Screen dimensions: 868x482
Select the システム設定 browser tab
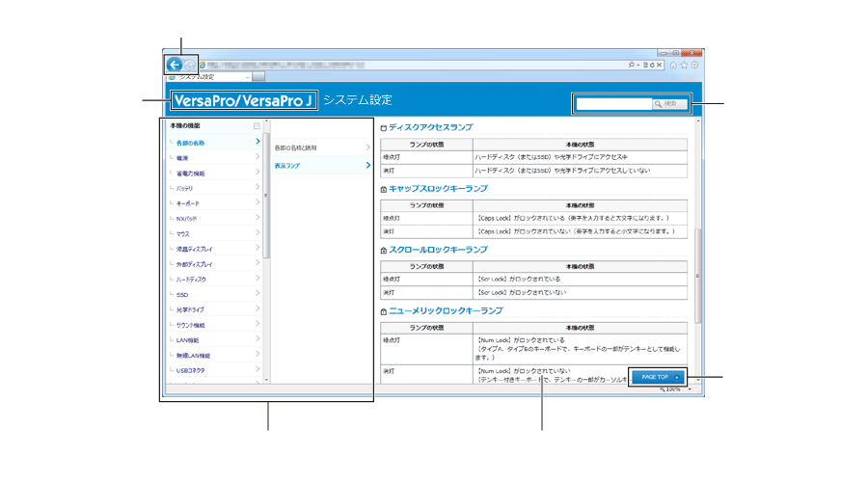[x=203, y=76]
